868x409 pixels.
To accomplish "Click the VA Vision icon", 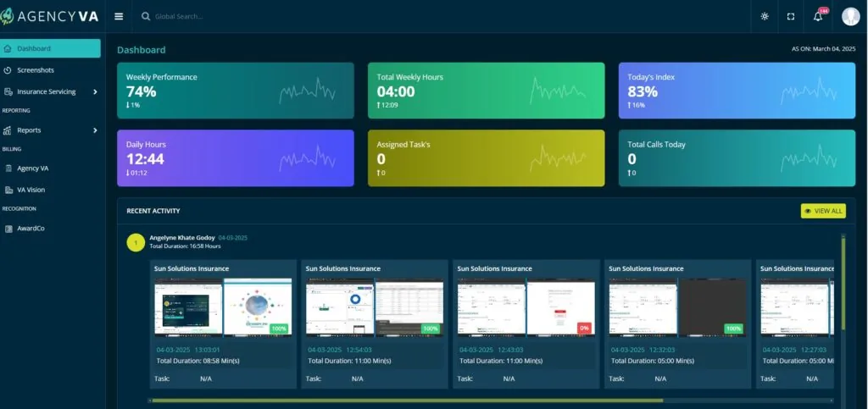I will 8,191.
